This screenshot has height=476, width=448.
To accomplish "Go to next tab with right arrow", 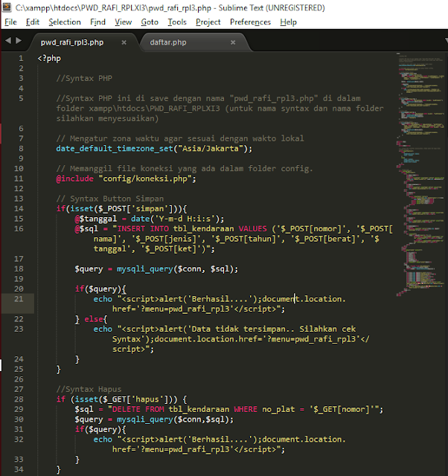I will [x=19, y=40].
